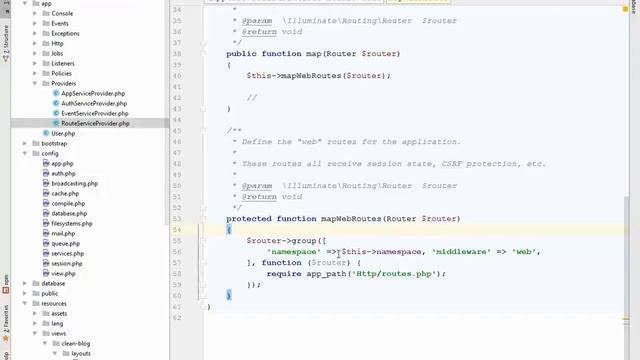640x360 pixels.
Task: Expand the Policies folder
Action: click(35, 73)
